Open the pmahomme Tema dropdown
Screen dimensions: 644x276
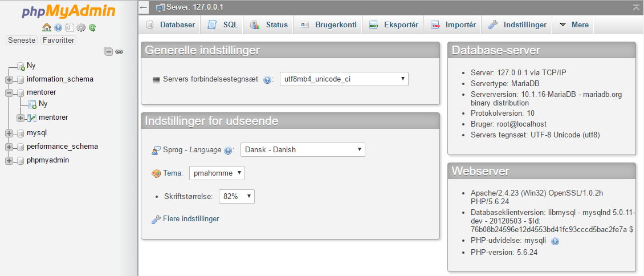(217, 173)
